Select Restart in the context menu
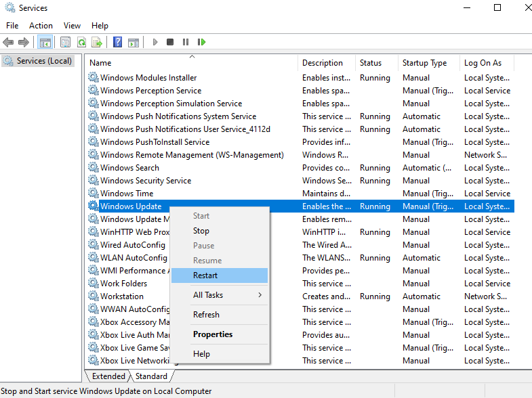This screenshot has width=532, height=398. 205,275
